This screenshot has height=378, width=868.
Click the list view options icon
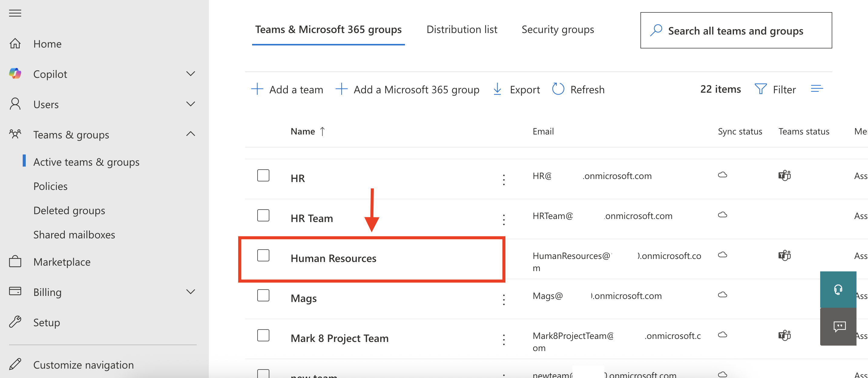[817, 89]
